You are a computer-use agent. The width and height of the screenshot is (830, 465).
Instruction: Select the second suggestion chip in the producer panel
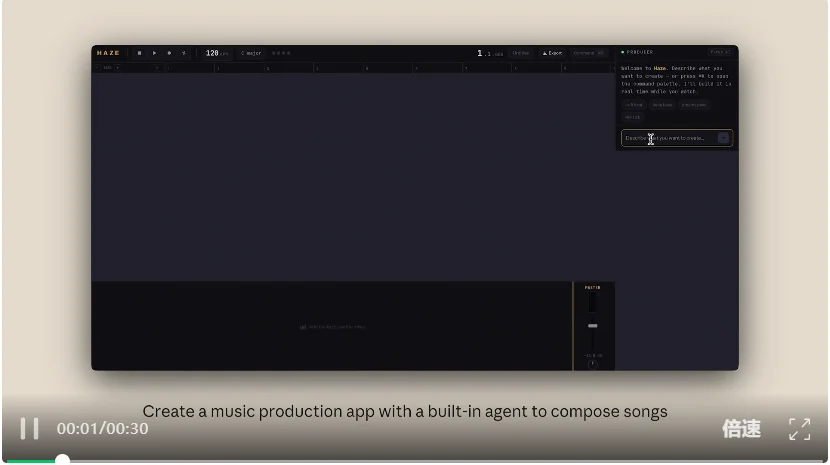click(x=662, y=104)
